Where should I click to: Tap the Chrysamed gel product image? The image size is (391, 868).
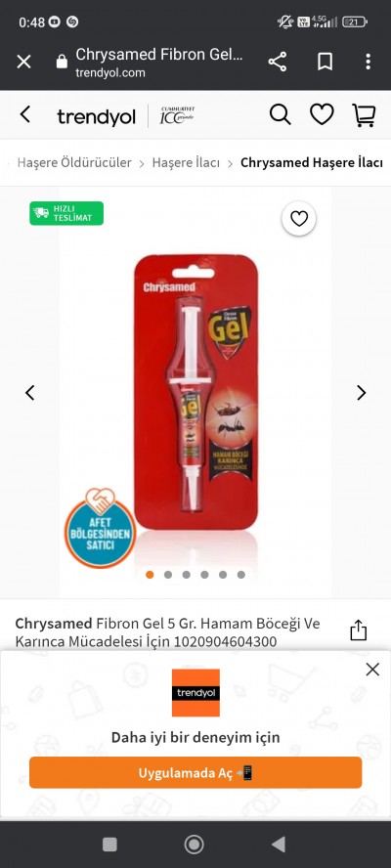pyautogui.click(x=196, y=391)
